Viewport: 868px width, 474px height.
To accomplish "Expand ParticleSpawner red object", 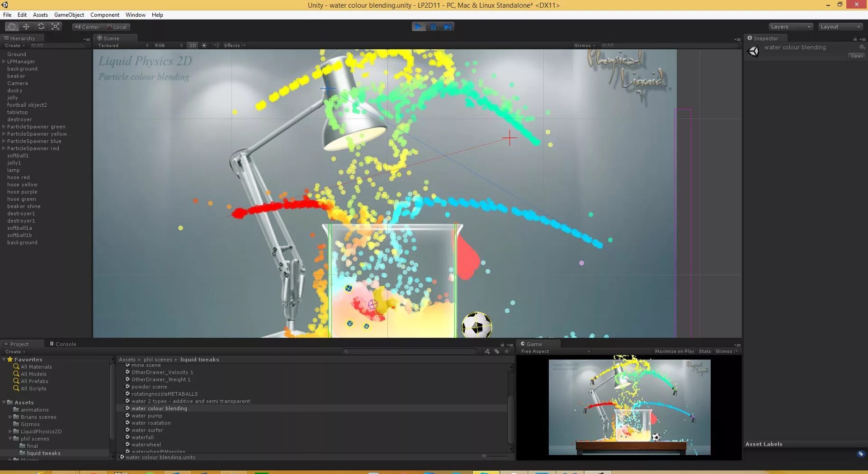I will 4,148.
